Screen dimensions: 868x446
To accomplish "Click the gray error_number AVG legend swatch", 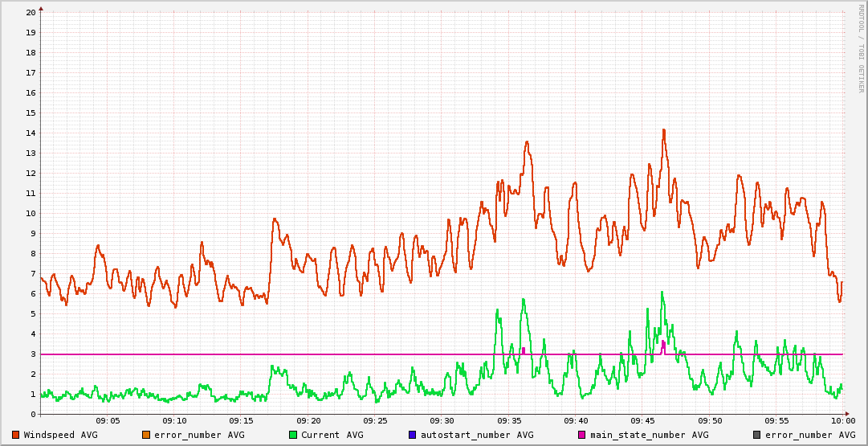I will coord(757,435).
